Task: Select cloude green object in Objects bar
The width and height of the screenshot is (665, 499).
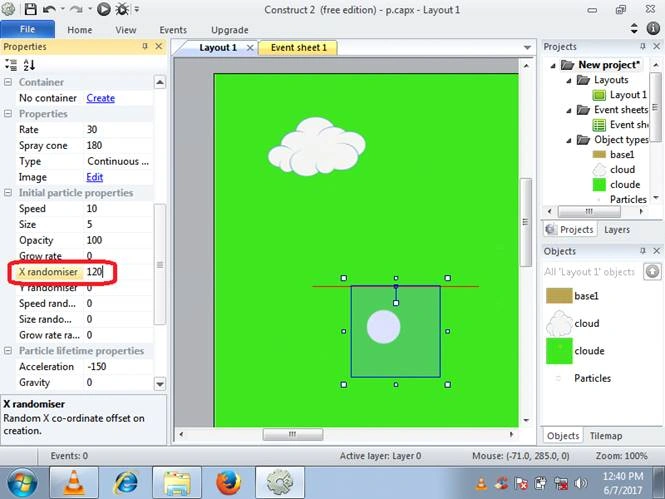Action: 575,351
